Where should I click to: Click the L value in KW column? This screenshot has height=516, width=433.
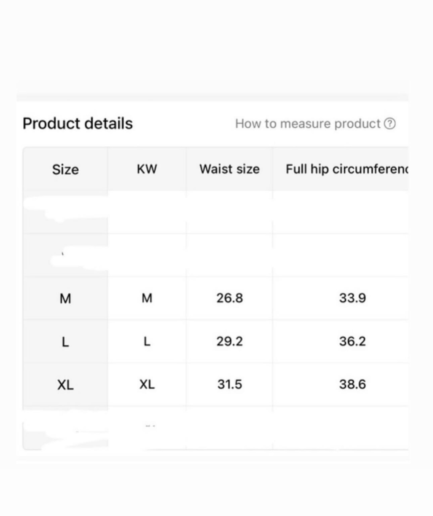coord(147,341)
